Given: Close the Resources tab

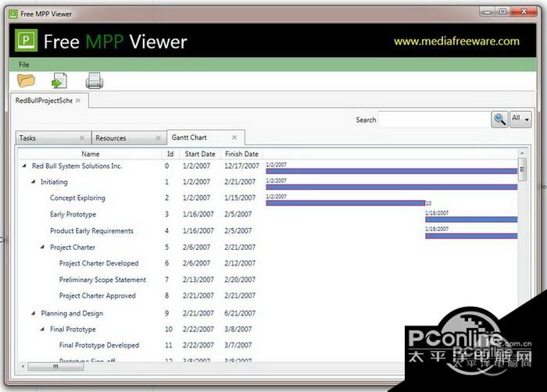Looking at the screenshot, I should tap(158, 137).
